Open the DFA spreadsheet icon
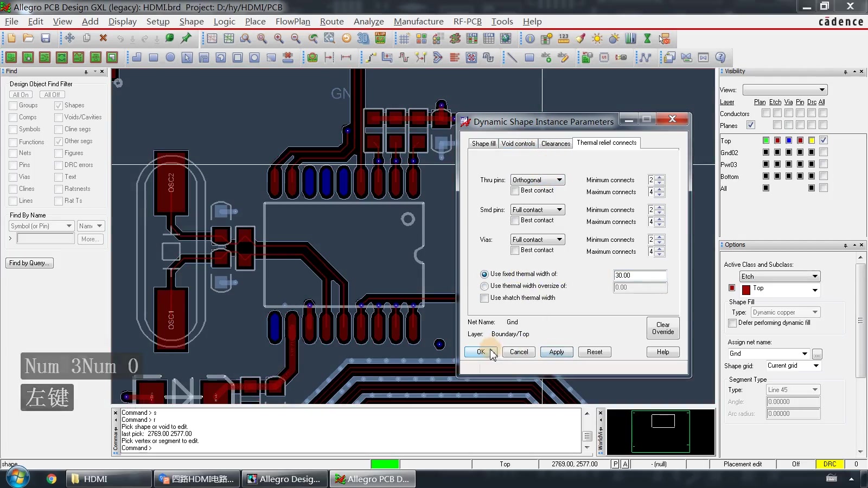 click(489, 38)
